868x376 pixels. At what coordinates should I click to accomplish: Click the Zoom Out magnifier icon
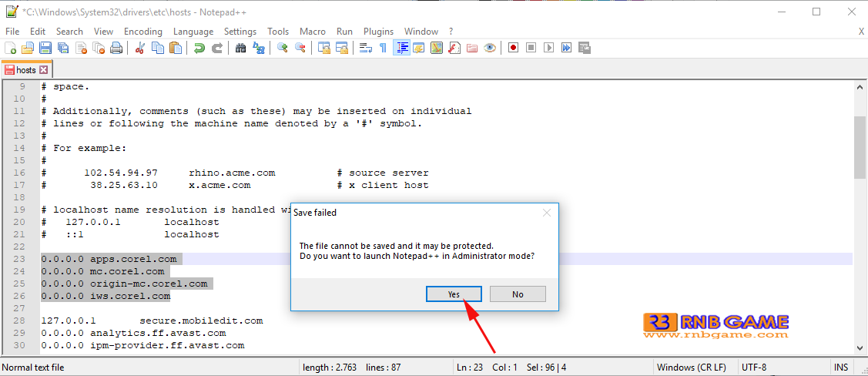pyautogui.click(x=300, y=49)
